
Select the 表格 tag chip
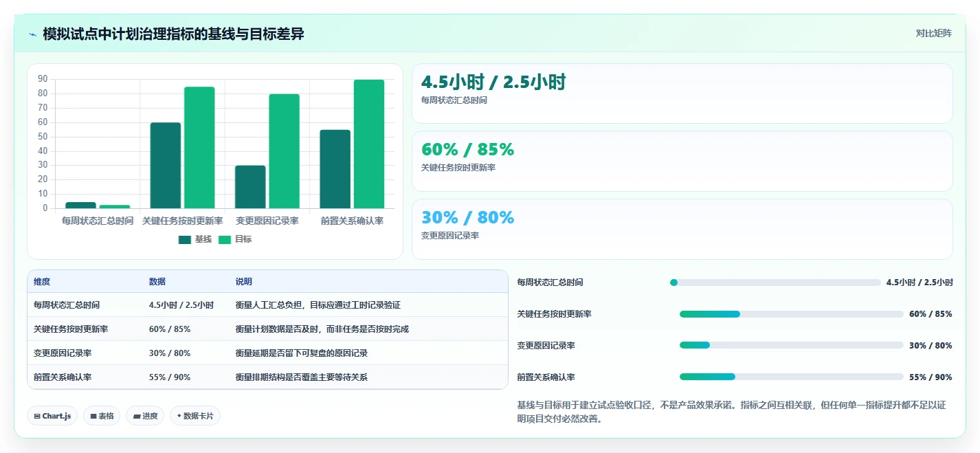click(102, 416)
